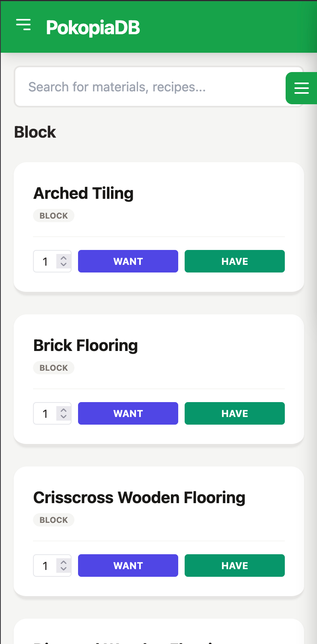Click the BLOCK tag under Crisscross Wooden Flooring
The image size is (317, 644).
(x=54, y=520)
